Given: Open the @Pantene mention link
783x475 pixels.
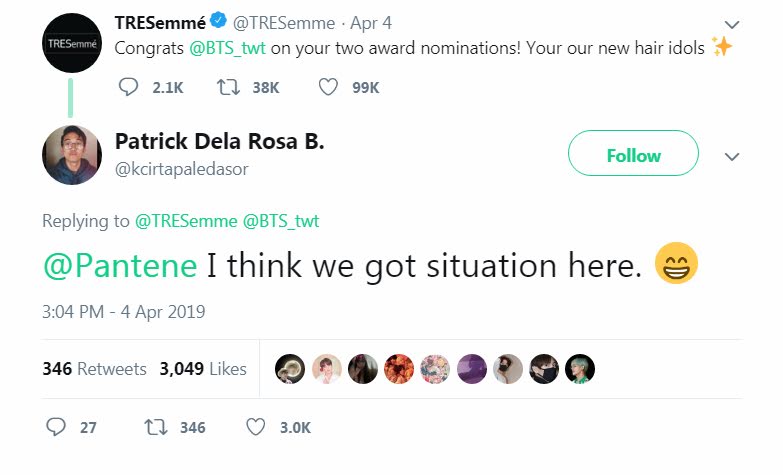Looking at the screenshot, I should click(x=120, y=265).
